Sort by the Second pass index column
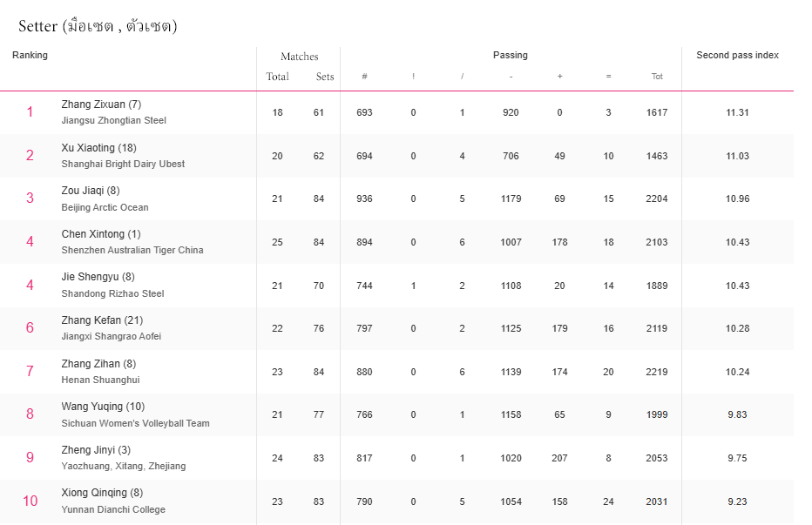This screenshot has width=812, height=525. click(737, 55)
